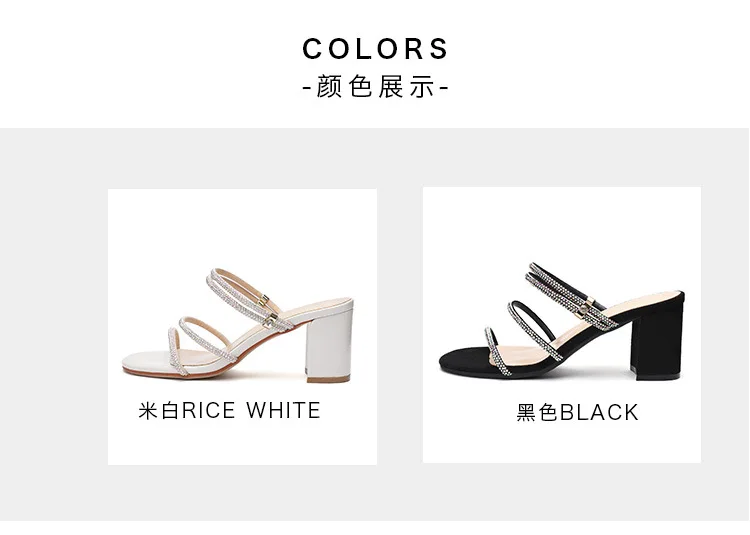750x535 pixels.
Task: Click the gray gap between color cards
Action: click(400, 325)
